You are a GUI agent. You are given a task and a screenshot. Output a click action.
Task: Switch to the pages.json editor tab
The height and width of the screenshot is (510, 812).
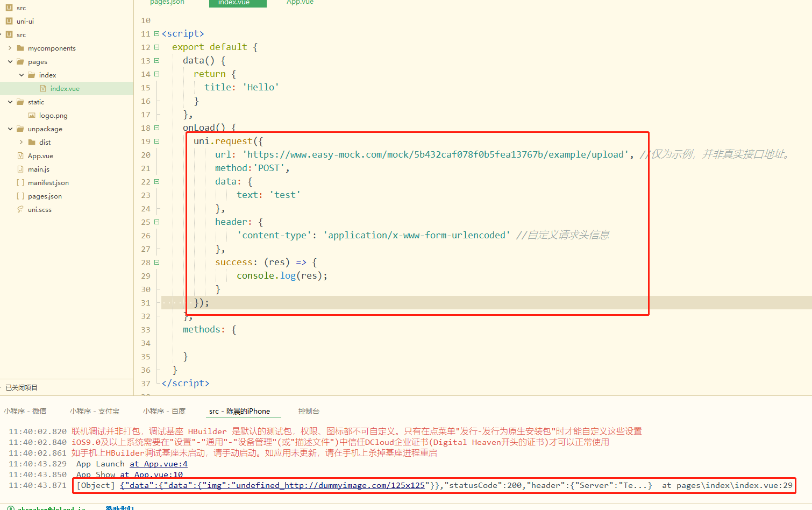[x=167, y=3]
